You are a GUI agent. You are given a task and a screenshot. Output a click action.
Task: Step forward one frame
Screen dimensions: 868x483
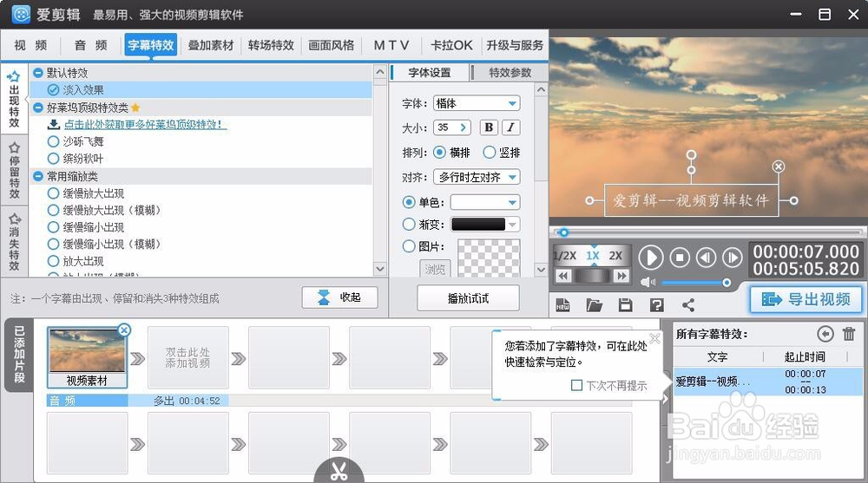point(733,258)
